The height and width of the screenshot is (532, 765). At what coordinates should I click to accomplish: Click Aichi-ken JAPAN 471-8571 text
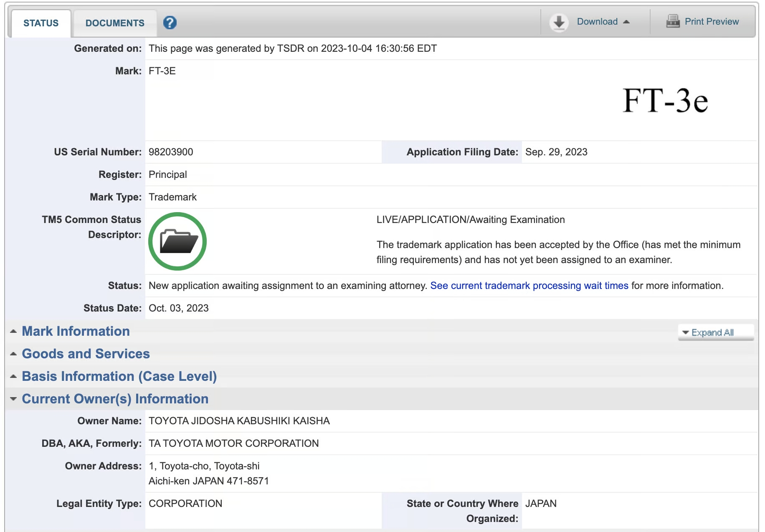[x=209, y=481]
